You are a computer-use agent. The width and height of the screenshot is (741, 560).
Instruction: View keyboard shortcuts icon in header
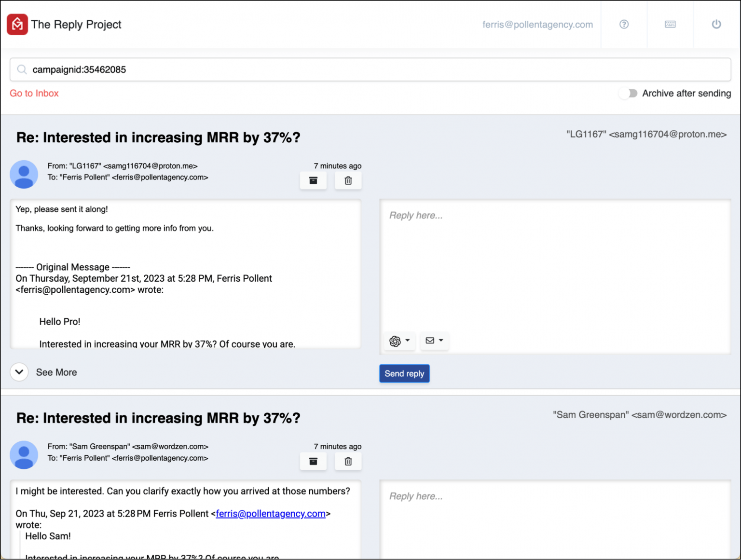point(670,24)
